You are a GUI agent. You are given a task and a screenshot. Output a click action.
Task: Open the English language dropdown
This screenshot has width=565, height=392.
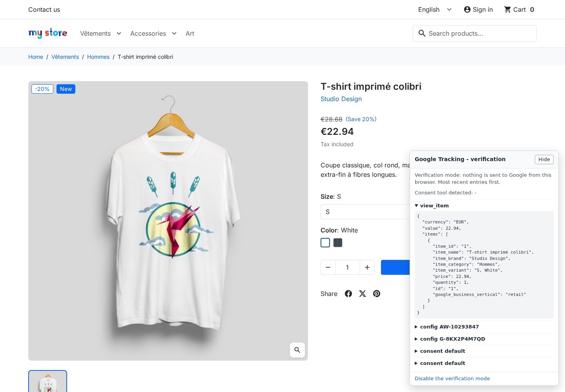pyautogui.click(x=435, y=9)
